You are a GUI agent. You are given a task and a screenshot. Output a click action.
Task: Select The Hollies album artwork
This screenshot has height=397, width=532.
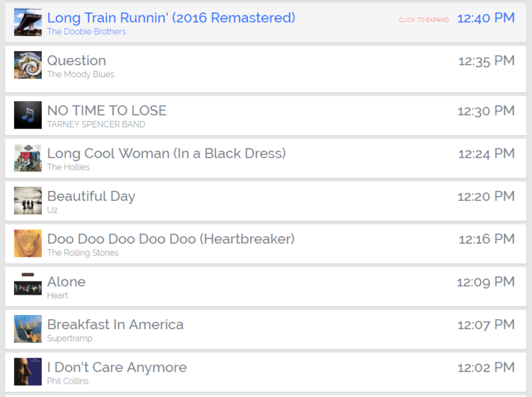tap(27, 158)
